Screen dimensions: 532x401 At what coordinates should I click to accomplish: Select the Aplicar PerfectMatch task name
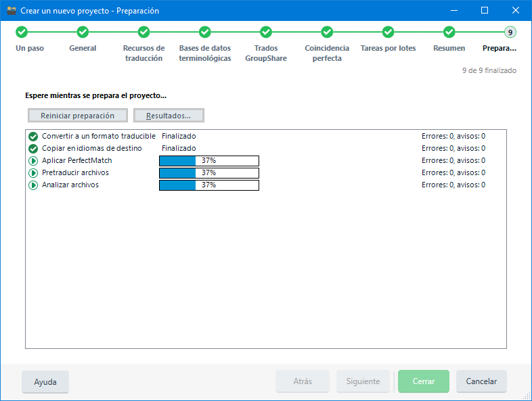(77, 160)
